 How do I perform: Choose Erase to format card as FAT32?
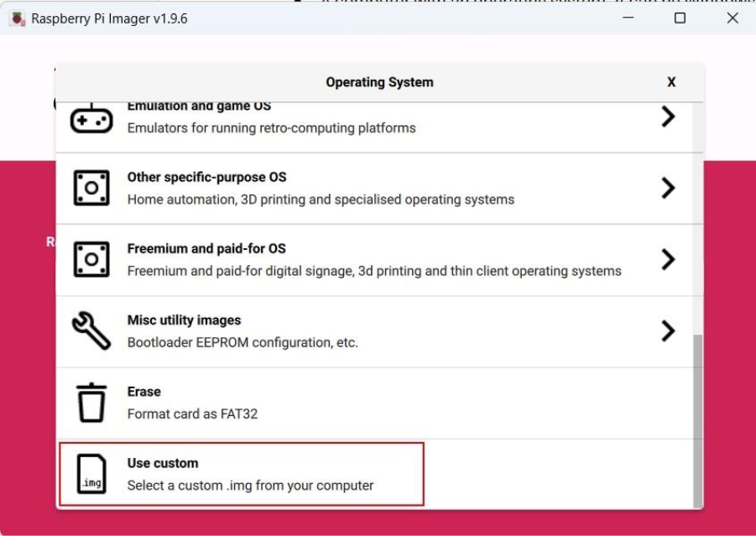pos(336,401)
